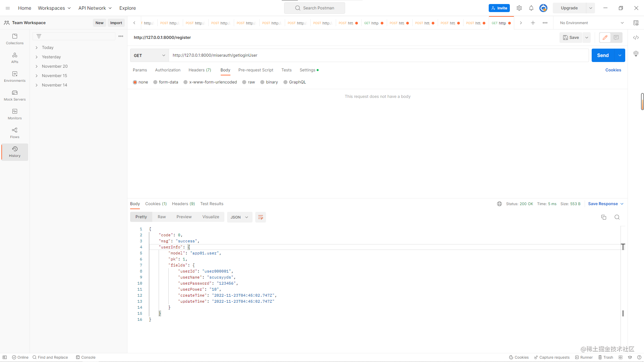Viewport: 644px width, 362px height.
Task: Open the response Test Results tab
Action: (x=212, y=204)
